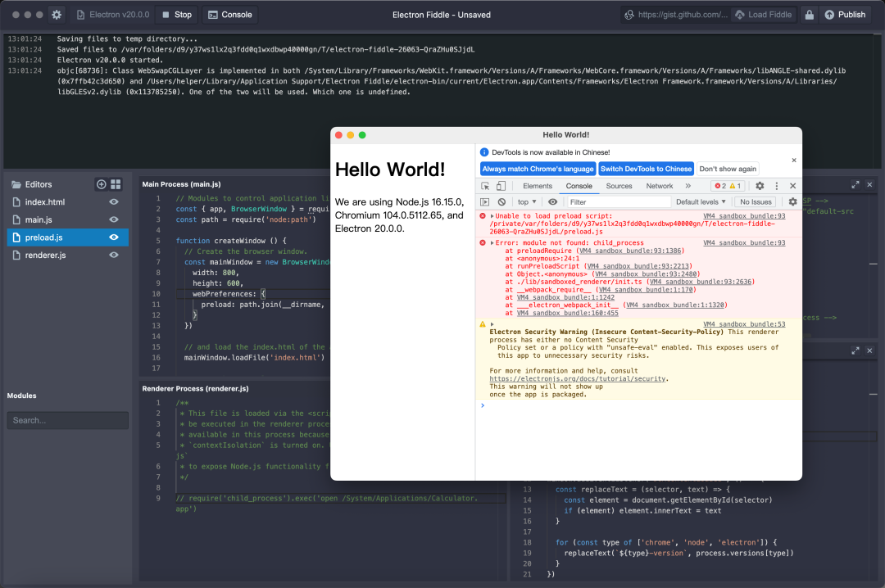Open console settings gear beside No Issues
The height and width of the screenshot is (588, 885).
point(792,201)
